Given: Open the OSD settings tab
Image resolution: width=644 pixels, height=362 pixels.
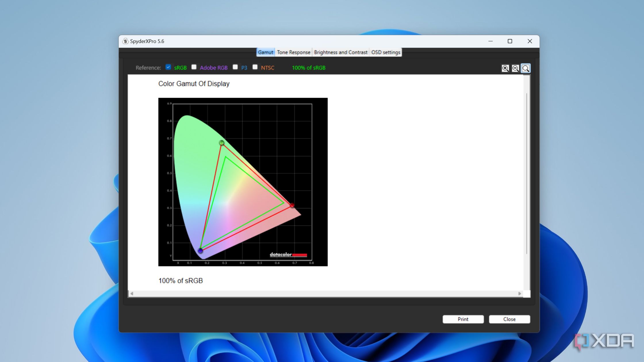Looking at the screenshot, I should point(386,52).
